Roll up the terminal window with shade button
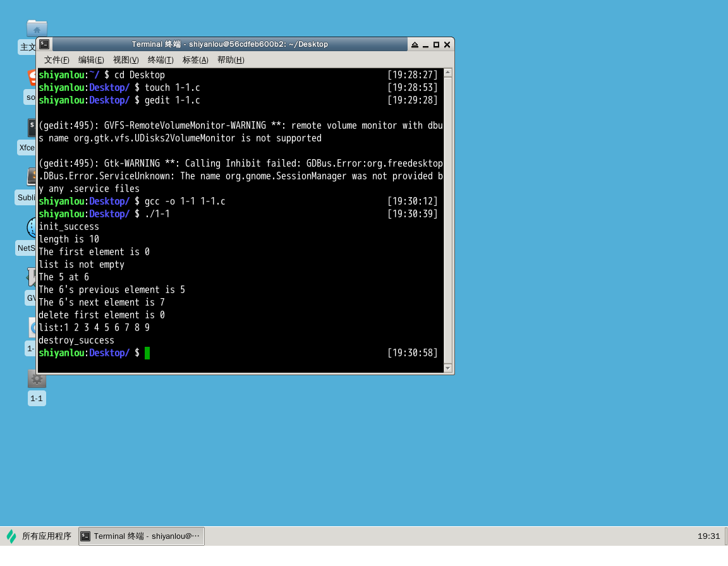The height and width of the screenshot is (566, 728). pyautogui.click(x=415, y=45)
